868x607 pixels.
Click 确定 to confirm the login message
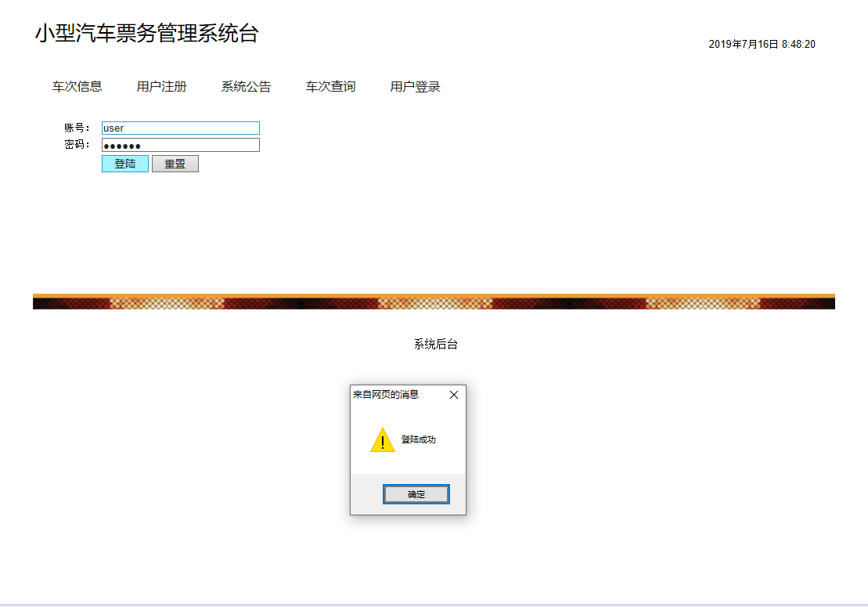(x=416, y=493)
